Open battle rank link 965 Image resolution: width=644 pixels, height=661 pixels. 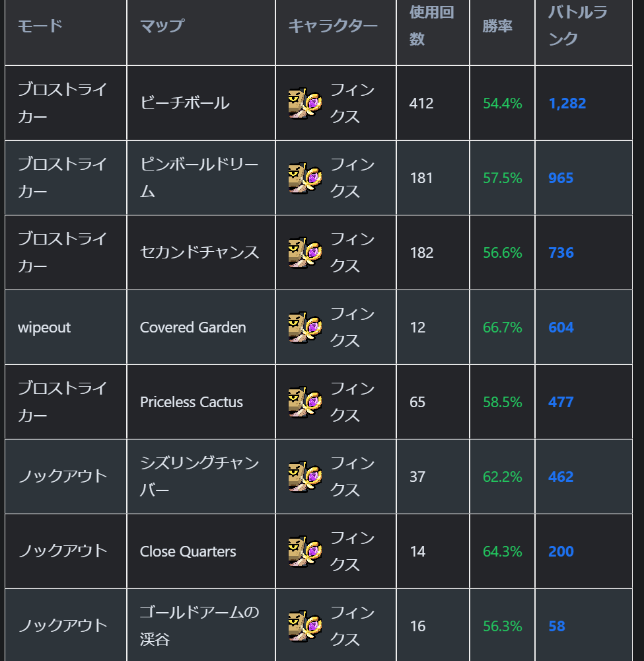[561, 178]
